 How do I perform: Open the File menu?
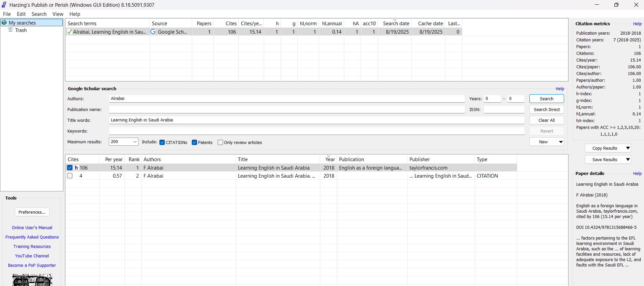click(x=7, y=14)
